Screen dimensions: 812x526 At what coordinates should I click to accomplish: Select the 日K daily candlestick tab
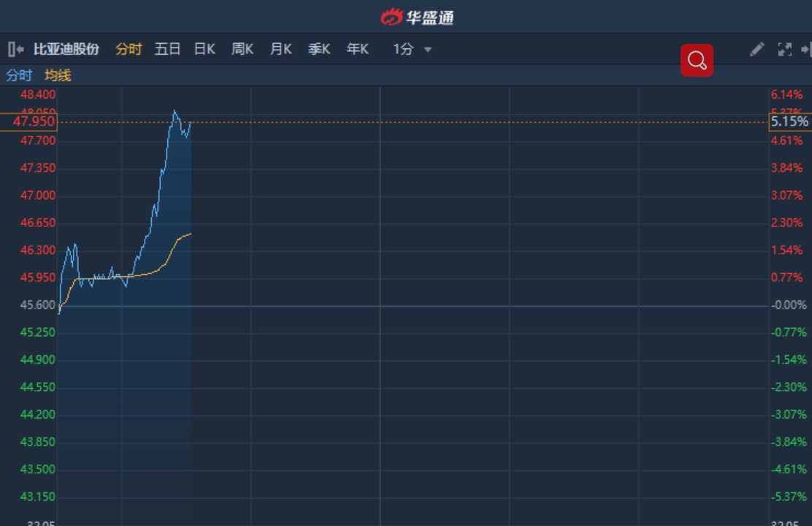pyautogui.click(x=204, y=49)
